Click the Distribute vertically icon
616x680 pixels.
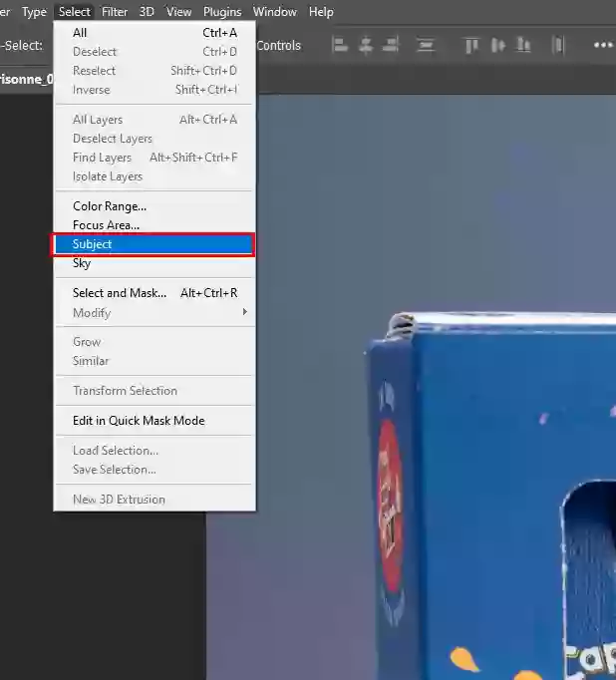pyautogui.click(x=426, y=45)
